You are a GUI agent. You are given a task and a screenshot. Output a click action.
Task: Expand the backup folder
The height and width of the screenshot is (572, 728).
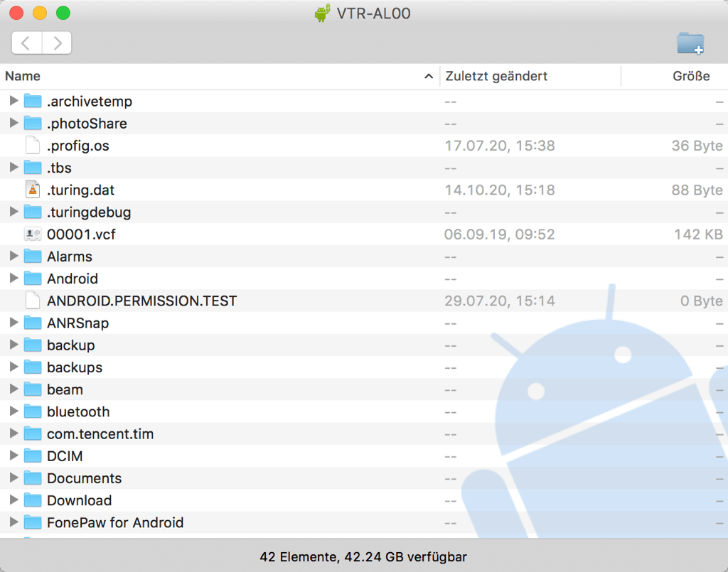coord(14,345)
